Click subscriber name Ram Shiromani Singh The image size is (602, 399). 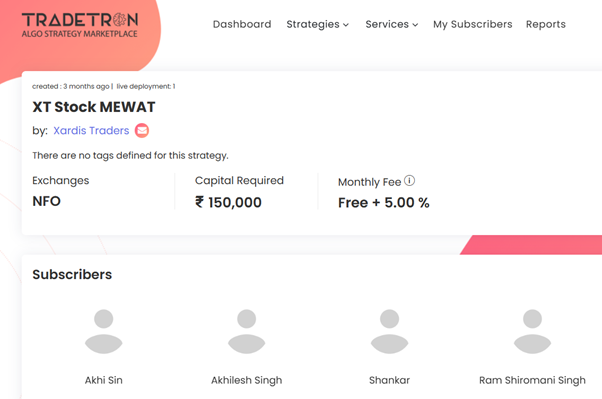(x=533, y=380)
